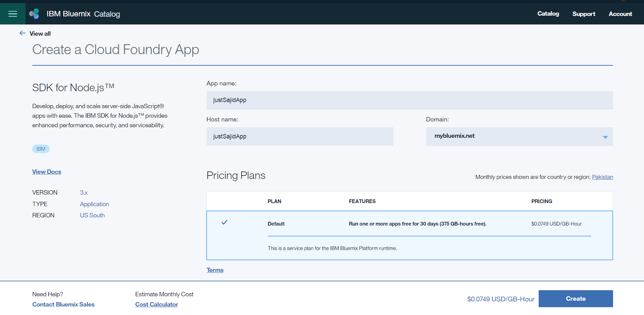This screenshot has width=644, height=315.
Task: Open the Catalog menu item
Action: pyautogui.click(x=548, y=14)
